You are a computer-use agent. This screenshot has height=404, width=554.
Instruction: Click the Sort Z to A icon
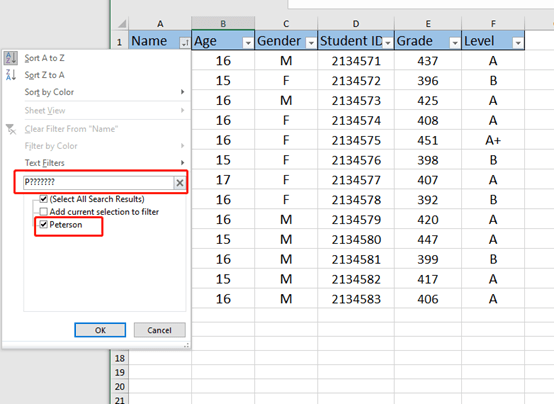click(x=11, y=75)
